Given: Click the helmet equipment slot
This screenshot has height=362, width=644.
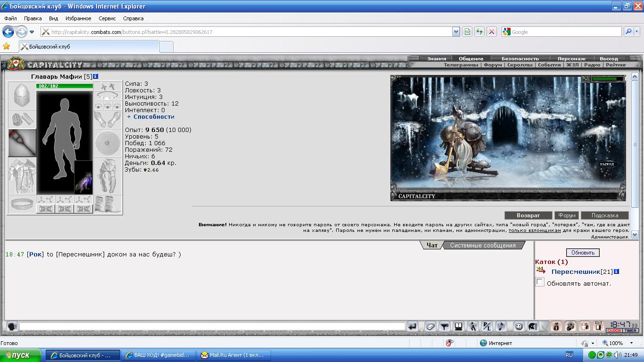Looking at the screenshot, I should [x=22, y=96].
